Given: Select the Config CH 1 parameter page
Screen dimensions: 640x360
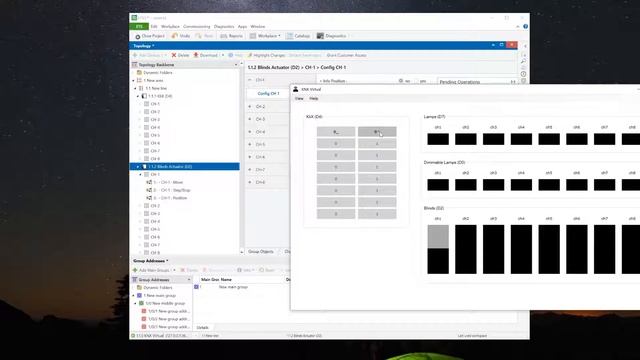Looking at the screenshot, I should pyautogui.click(x=268, y=93).
